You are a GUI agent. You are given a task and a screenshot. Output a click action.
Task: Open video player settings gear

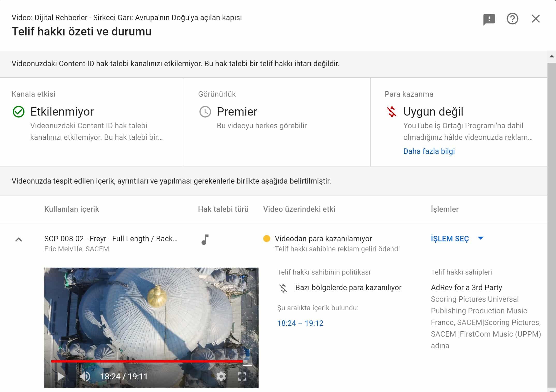click(221, 376)
